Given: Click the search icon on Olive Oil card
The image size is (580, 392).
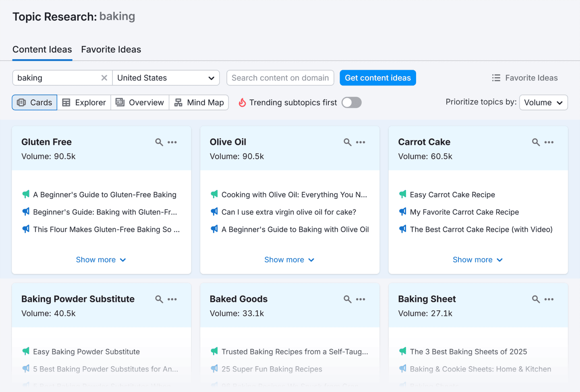Looking at the screenshot, I should point(348,142).
